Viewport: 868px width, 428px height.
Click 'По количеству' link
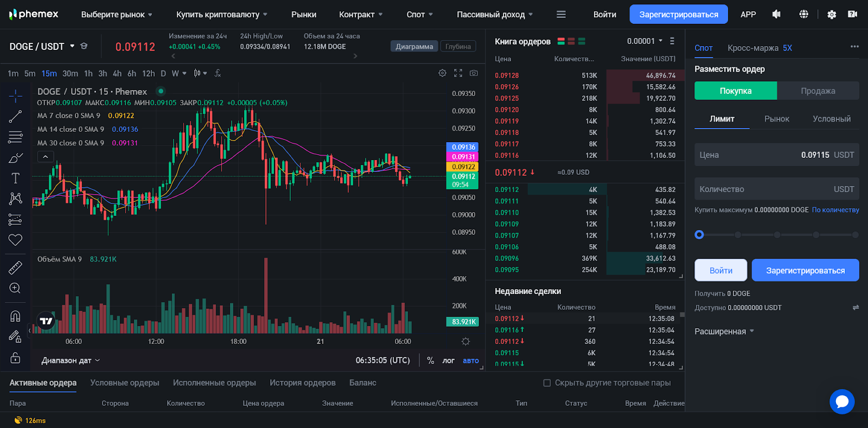835,210
